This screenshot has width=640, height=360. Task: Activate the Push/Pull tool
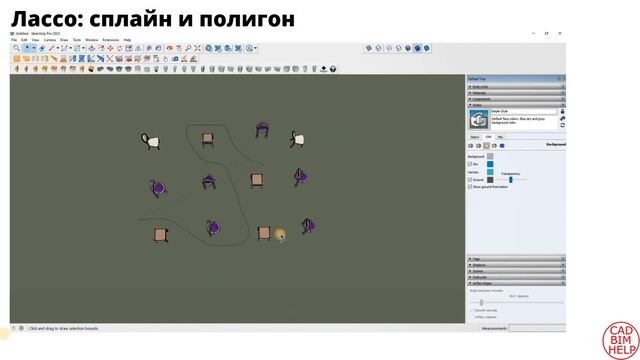(x=91, y=48)
